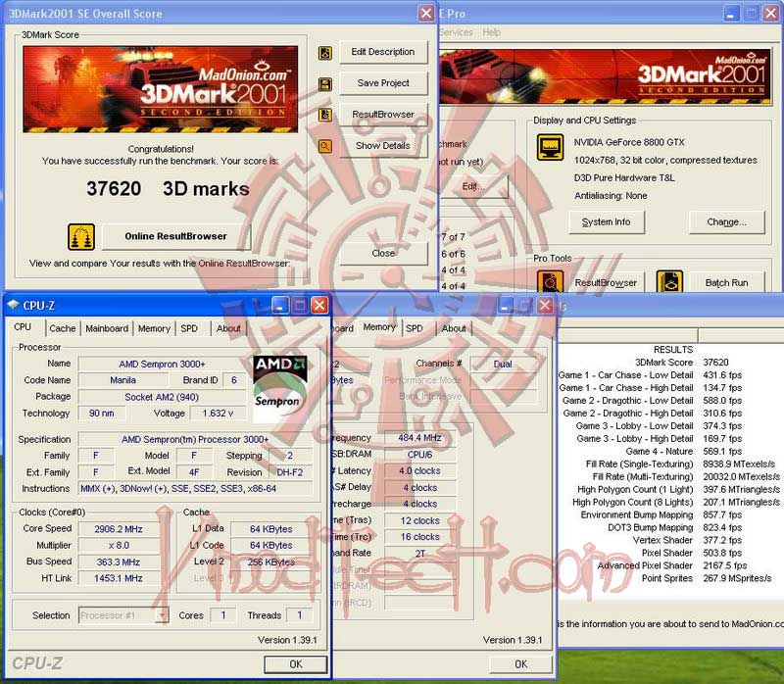
Task: Click the Edit Description icon
Action: [325, 53]
